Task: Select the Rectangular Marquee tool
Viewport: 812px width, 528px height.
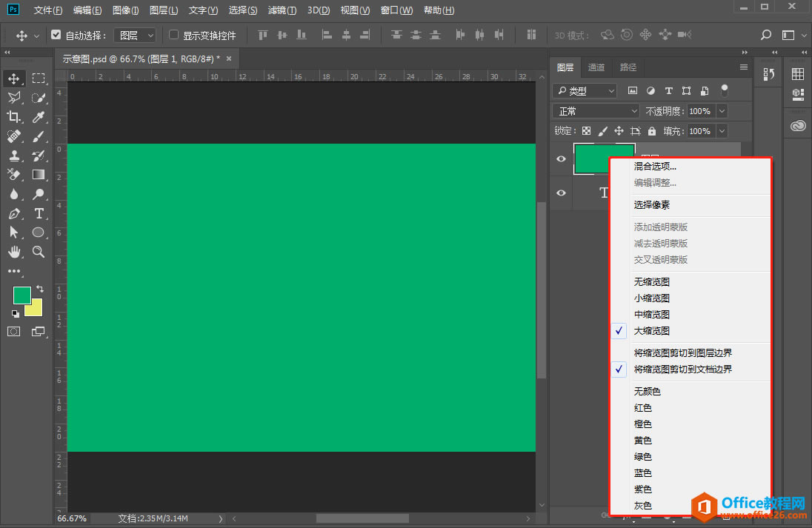Action: click(39, 78)
